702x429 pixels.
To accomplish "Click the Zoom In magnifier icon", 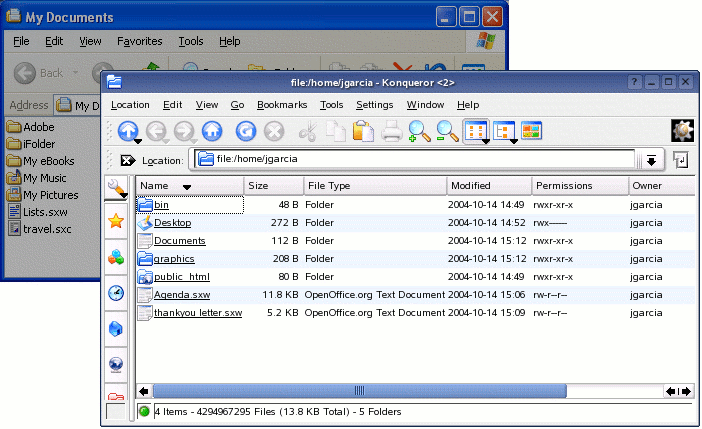I will pyautogui.click(x=419, y=131).
